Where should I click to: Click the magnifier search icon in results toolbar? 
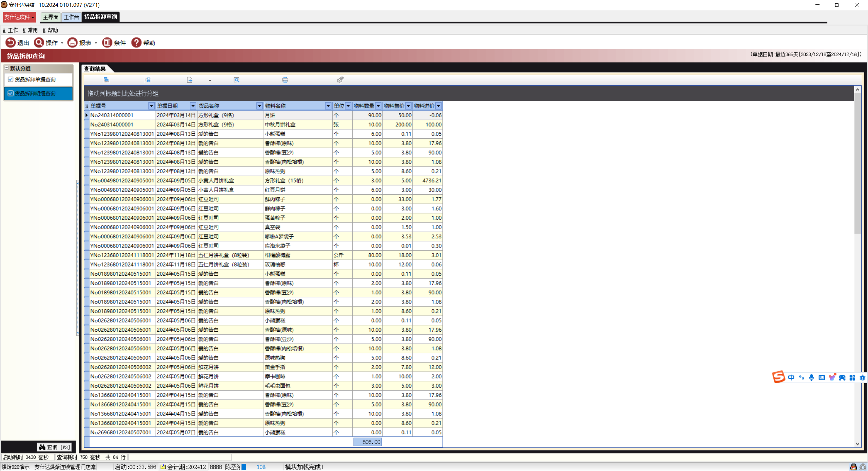click(237, 80)
